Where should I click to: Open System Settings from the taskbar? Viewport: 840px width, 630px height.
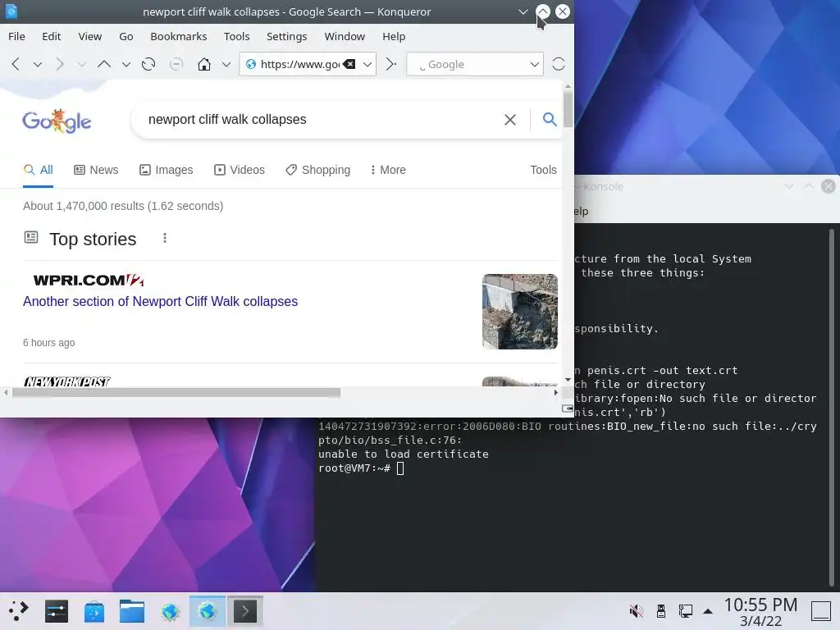[x=57, y=610]
